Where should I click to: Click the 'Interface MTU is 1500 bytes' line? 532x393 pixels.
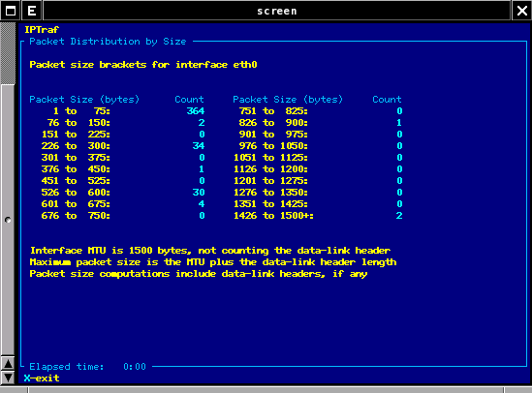210,251
